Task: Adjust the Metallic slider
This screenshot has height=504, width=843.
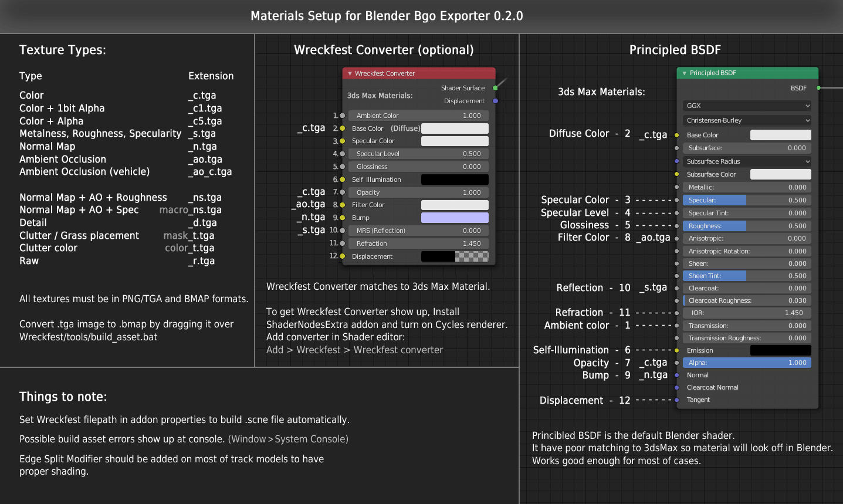Action: (x=747, y=187)
